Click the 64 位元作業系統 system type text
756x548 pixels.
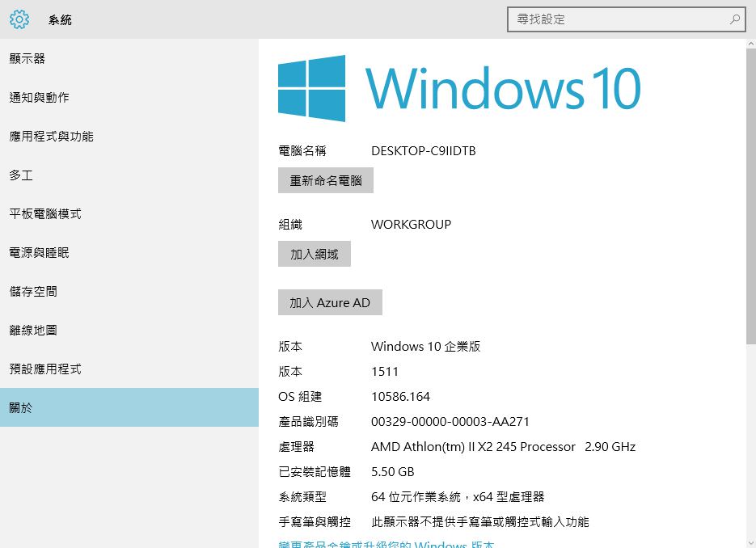coord(458,497)
